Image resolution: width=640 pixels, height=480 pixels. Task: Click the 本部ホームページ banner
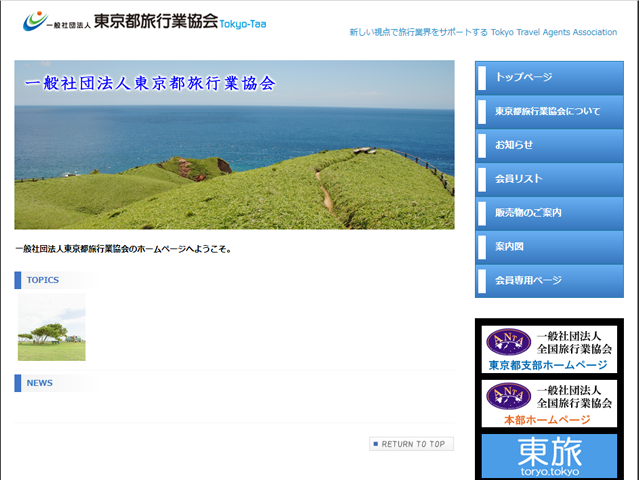(548, 404)
